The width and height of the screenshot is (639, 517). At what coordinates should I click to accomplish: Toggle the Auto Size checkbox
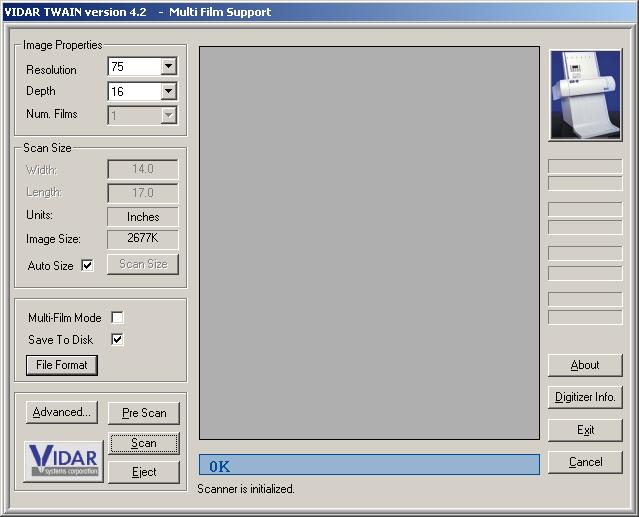click(87, 266)
